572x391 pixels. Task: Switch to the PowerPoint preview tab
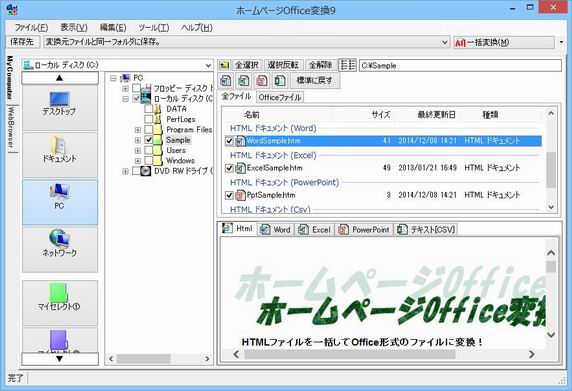click(364, 229)
